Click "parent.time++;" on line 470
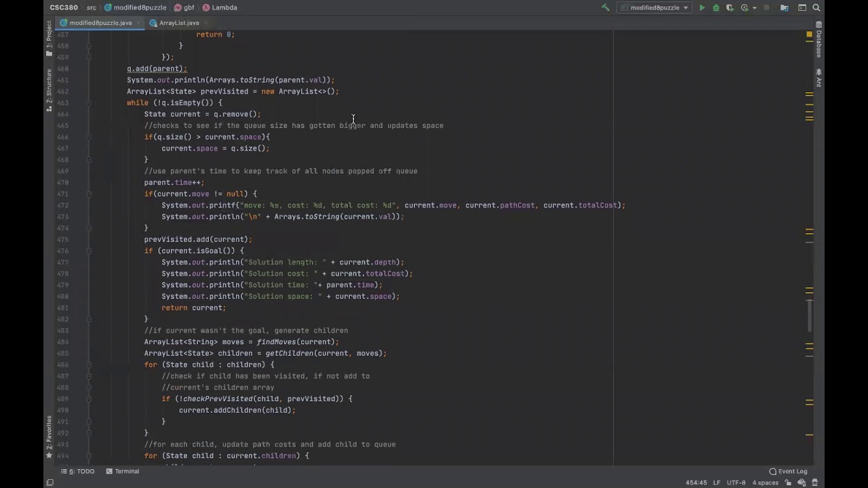Viewport: 868px width, 488px height. (174, 182)
